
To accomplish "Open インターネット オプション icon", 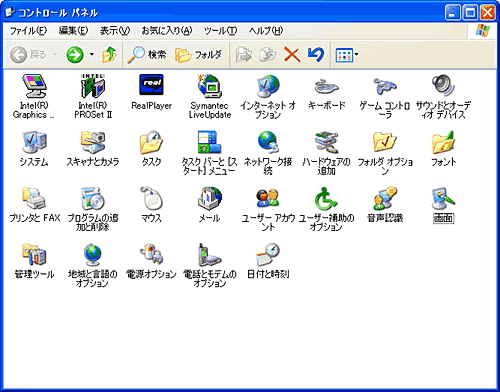I will (268, 86).
